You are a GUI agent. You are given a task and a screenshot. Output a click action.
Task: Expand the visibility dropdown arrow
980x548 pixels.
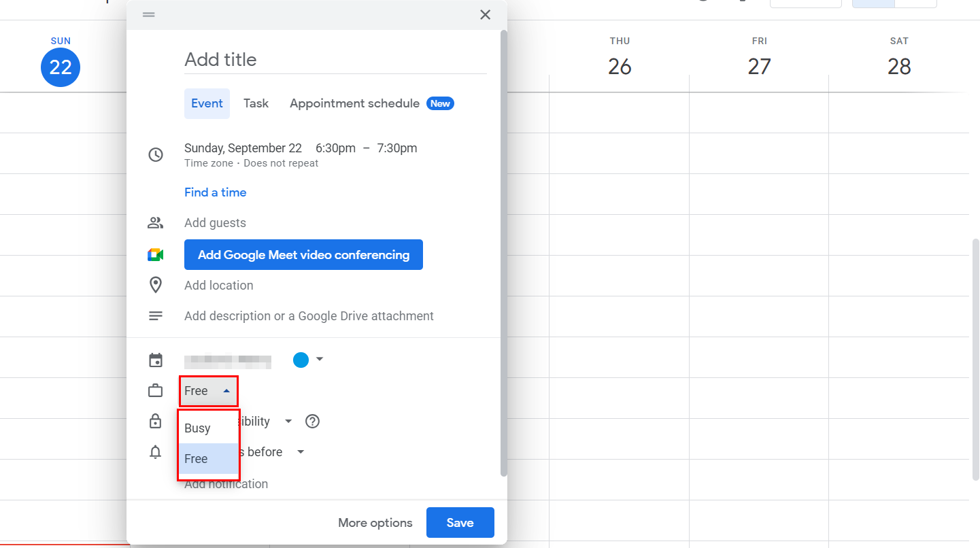point(288,422)
